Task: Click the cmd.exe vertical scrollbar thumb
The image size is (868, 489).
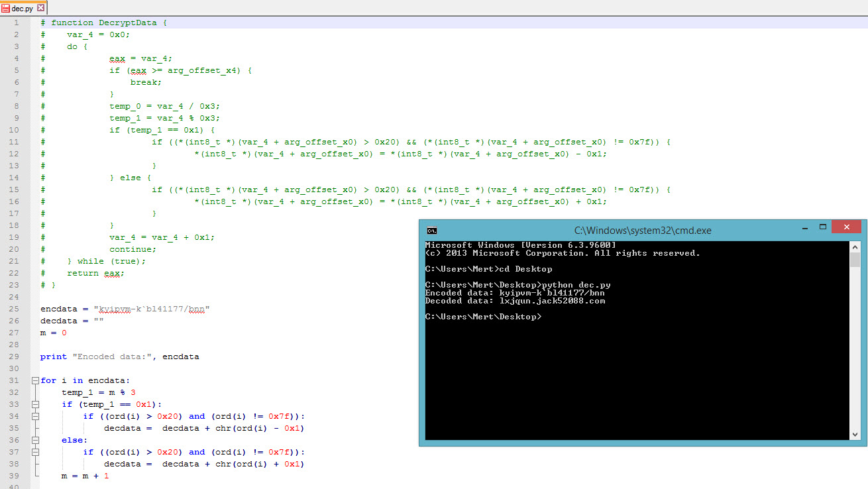Action: [855, 259]
